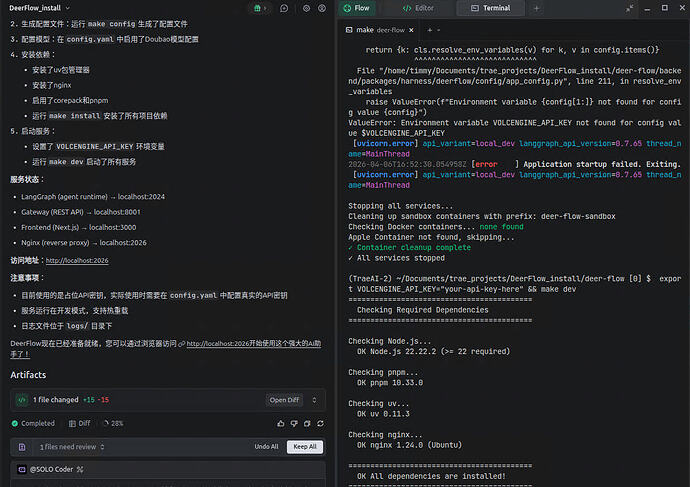Click the Undo All button
The height and width of the screenshot is (487, 690).
(x=266, y=447)
